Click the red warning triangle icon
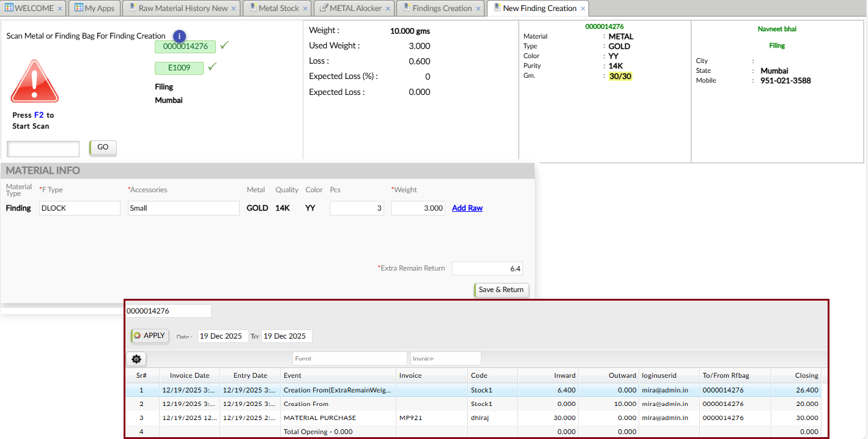The height and width of the screenshot is (439, 868). coord(35,82)
